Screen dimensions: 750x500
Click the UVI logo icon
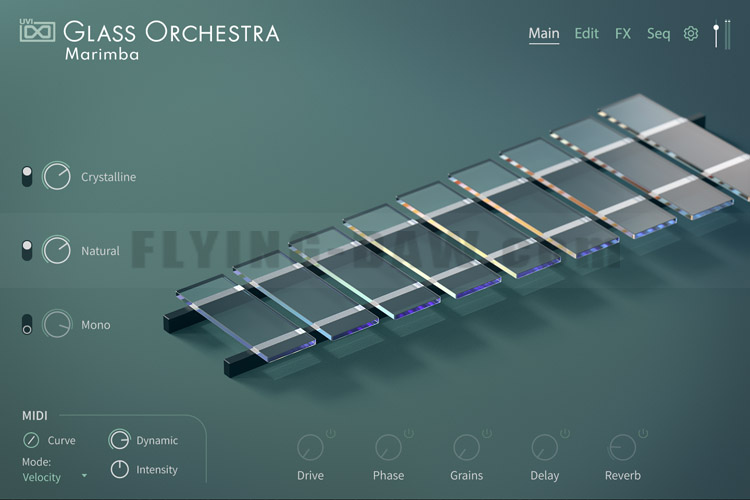[x=37, y=31]
